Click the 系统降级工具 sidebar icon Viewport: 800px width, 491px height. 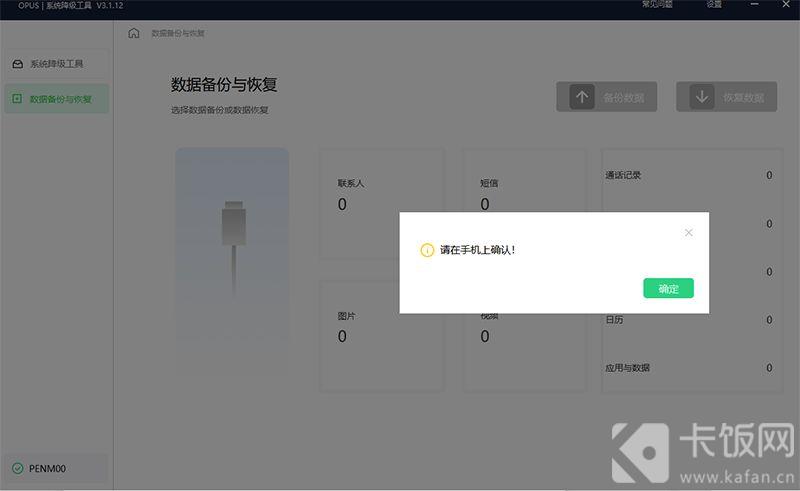[17, 64]
